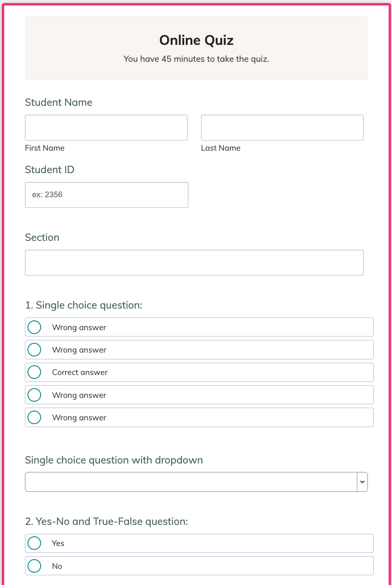Click the "Last Name" sublabel text
The height and width of the screenshot is (585, 392).
point(221,148)
